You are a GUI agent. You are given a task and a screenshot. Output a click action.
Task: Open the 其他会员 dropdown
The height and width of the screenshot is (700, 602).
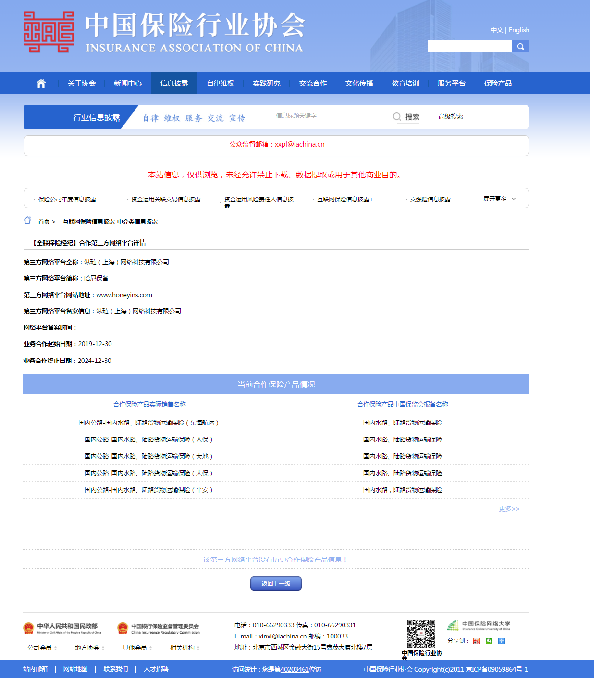click(137, 648)
